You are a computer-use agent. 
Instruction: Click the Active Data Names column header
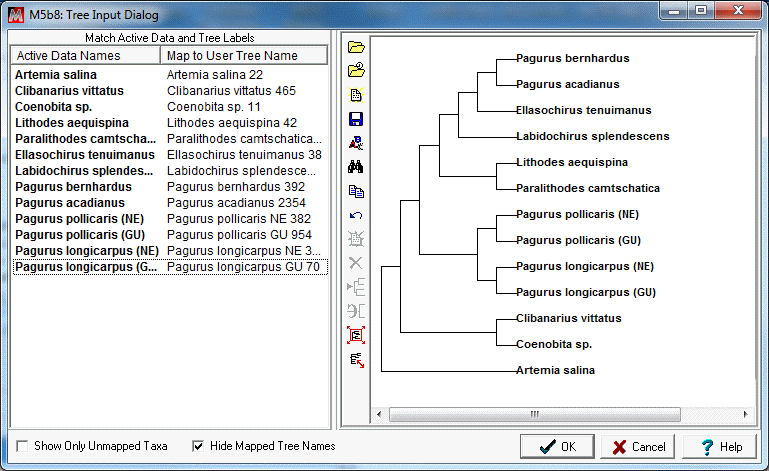86,55
